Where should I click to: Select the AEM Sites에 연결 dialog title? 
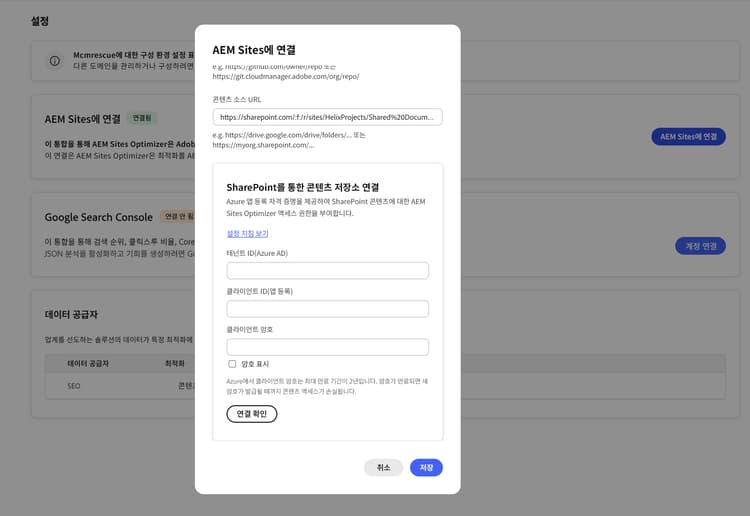254,50
